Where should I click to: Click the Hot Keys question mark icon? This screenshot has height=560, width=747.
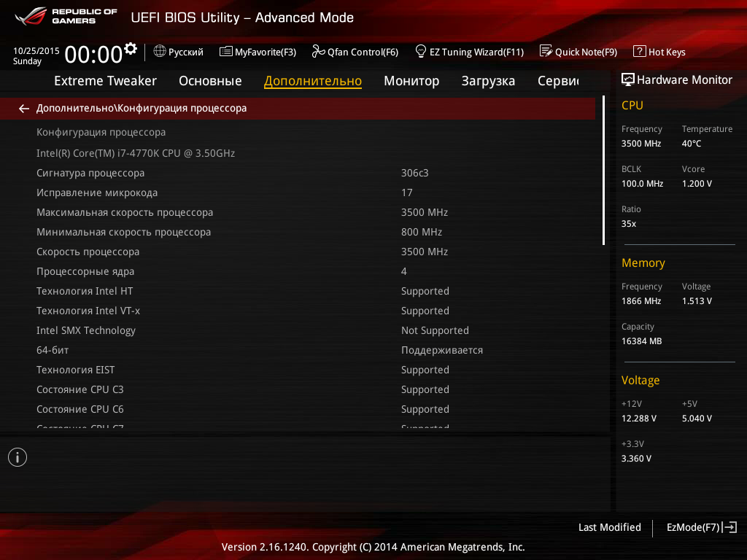(639, 51)
